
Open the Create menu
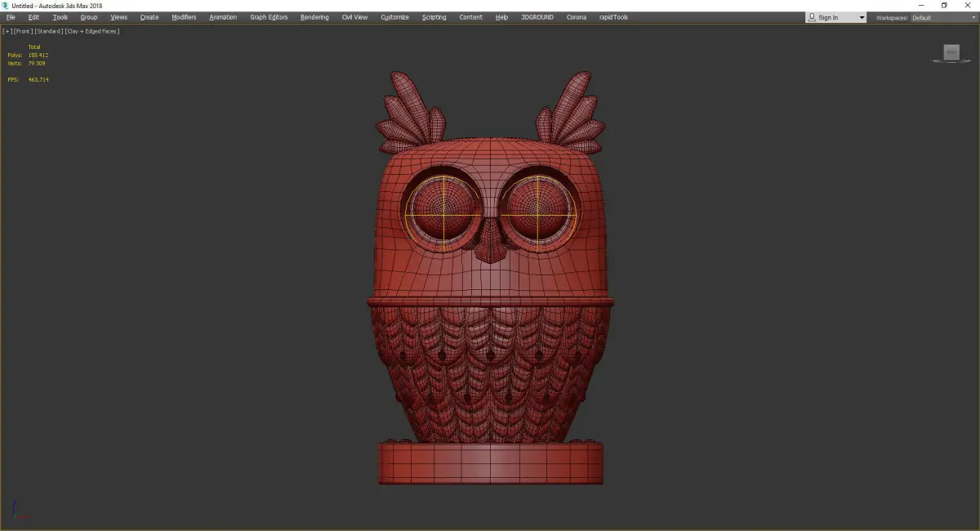coord(149,17)
